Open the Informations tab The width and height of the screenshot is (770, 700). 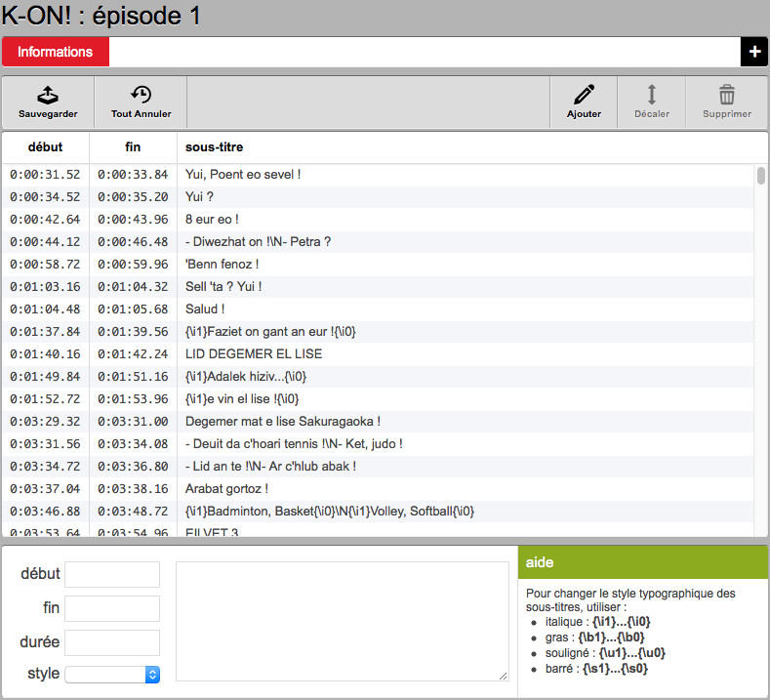tap(56, 52)
